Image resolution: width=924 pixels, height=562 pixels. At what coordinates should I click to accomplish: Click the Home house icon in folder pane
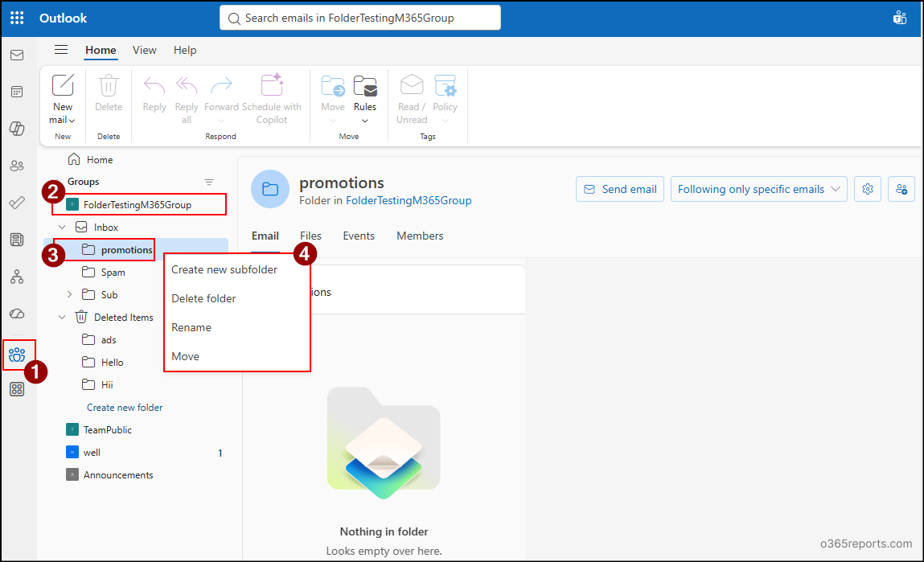(74, 159)
